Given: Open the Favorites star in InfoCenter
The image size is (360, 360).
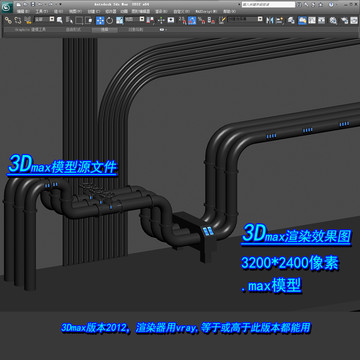Looking at the screenshot, I should [320, 5].
